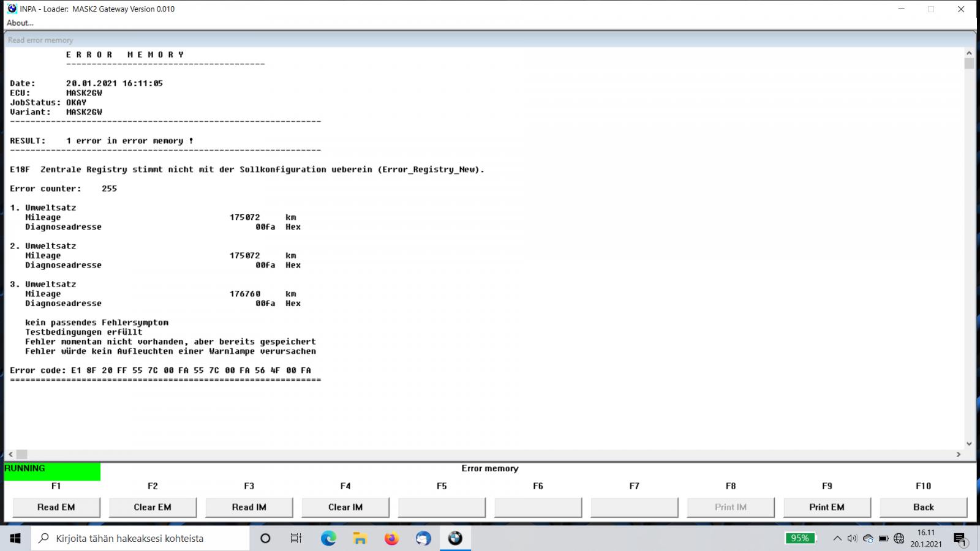Viewport: 980px width, 551px height.
Task: Click the Clear IM button
Action: 345,507
